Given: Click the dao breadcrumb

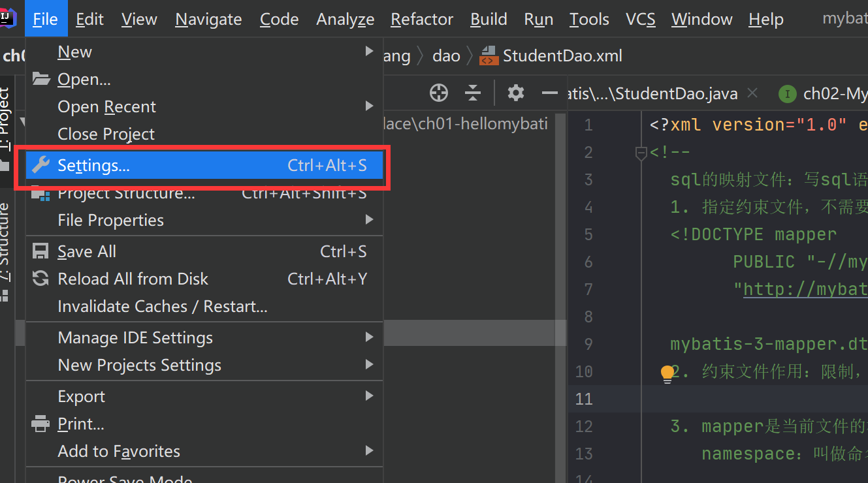Looking at the screenshot, I should [x=446, y=56].
